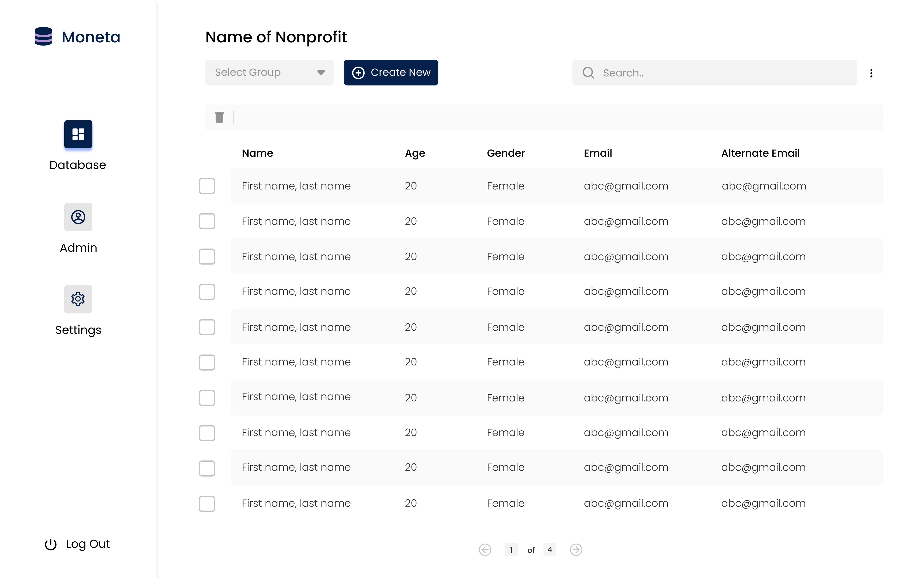
Task: Click sixth row's First name, last name
Action: [296, 362]
